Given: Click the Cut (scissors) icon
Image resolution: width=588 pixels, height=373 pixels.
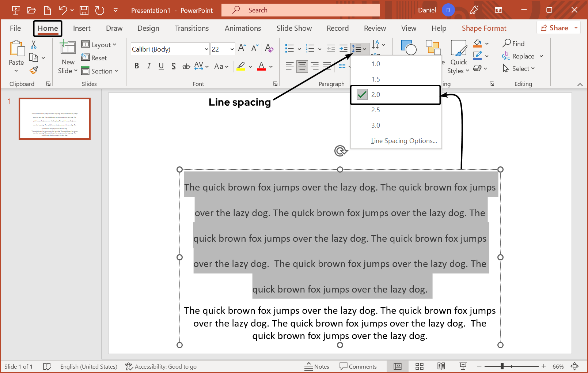Looking at the screenshot, I should click(34, 44).
